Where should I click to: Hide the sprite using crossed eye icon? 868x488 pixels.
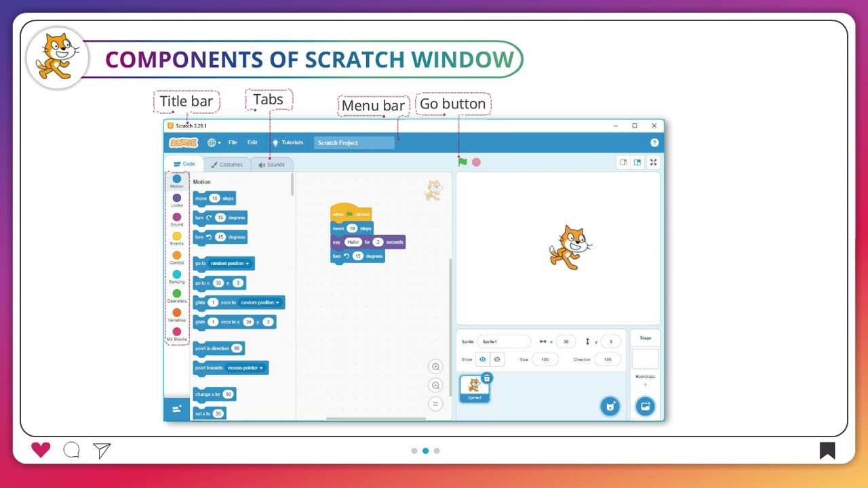pyautogui.click(x=497, y=359)
